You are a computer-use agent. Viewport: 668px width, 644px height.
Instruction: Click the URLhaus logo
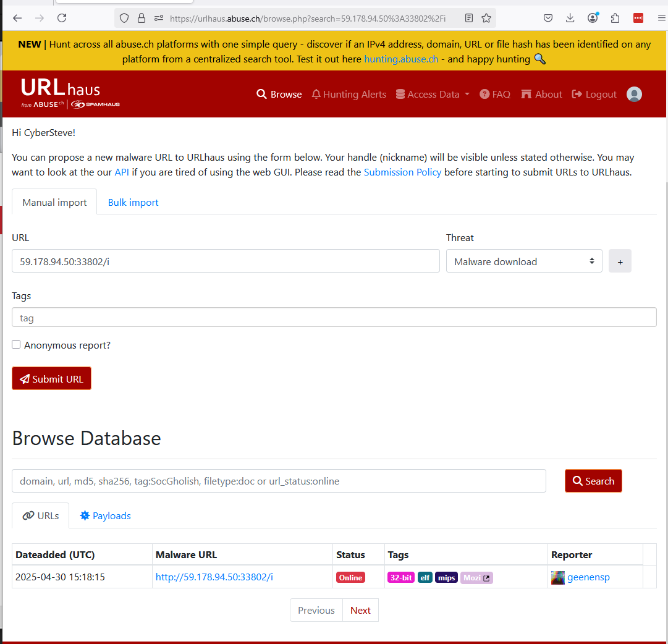click(x=70, y=93)
